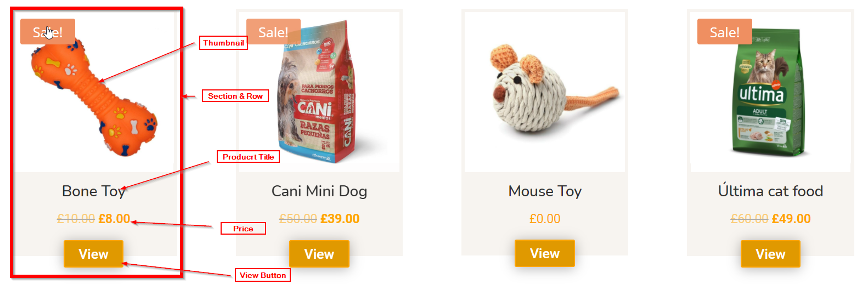Click the £0.00 Mouse Toy price
Viewport: 868px width, 284px height.
(x=545, y=219)
